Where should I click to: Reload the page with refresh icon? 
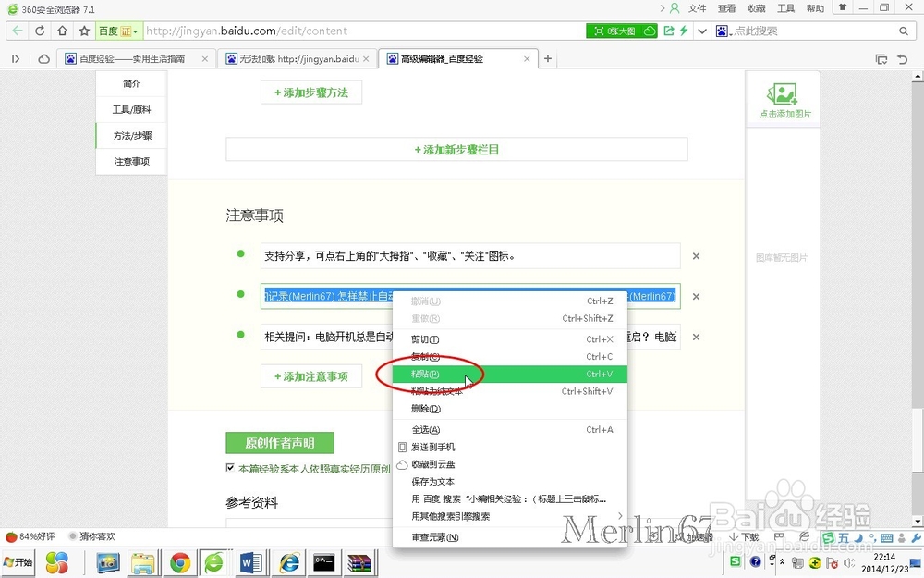pos(40,31)
